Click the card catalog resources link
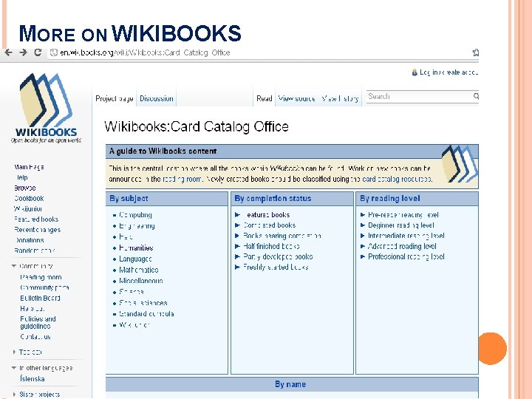The height and width of the screenshot is (399, 532). pos(397,179)
